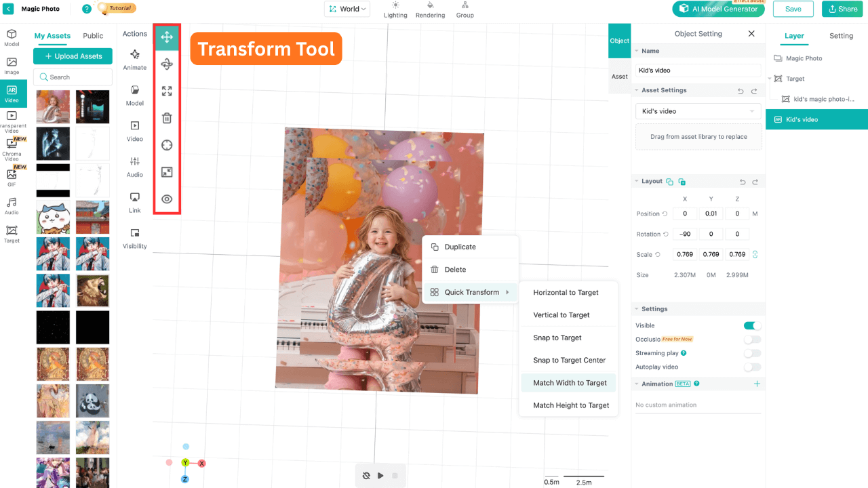
Task: Turn on the Autoplay video toggle
Action: (751, 367)
